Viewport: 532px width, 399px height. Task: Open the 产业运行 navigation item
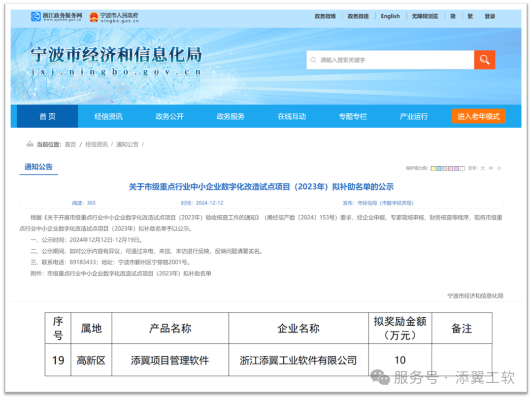[413, 117]
